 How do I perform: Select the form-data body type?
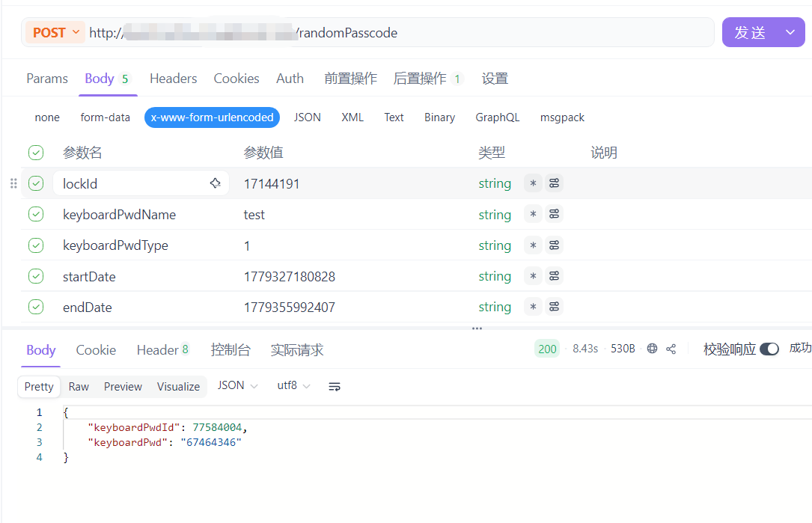(x=105, y=117)
